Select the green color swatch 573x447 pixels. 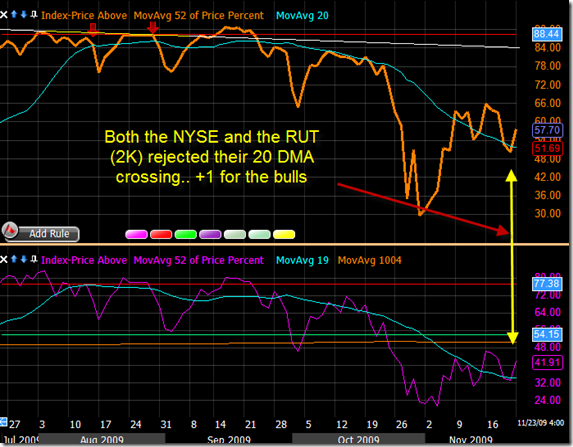pos(186,234)
